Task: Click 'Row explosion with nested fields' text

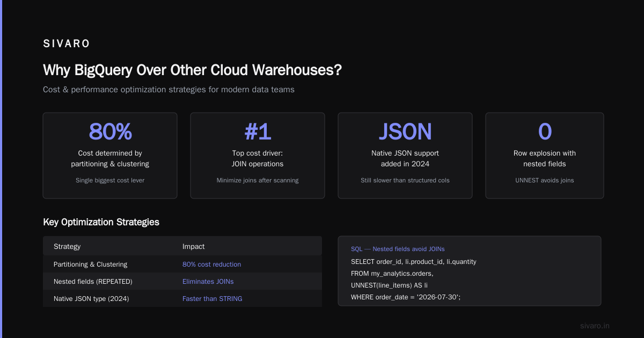Action: pyautogui.click(x=545, y=158)
